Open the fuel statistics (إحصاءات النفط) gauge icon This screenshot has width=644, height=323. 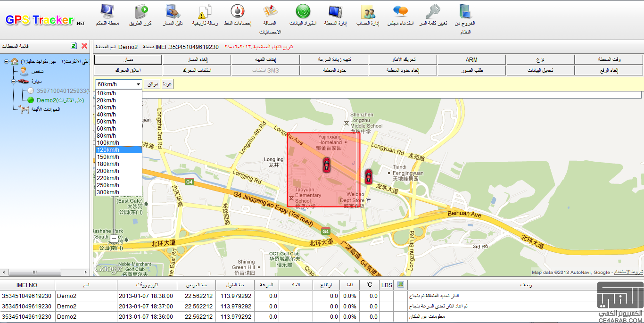[237, 11]
